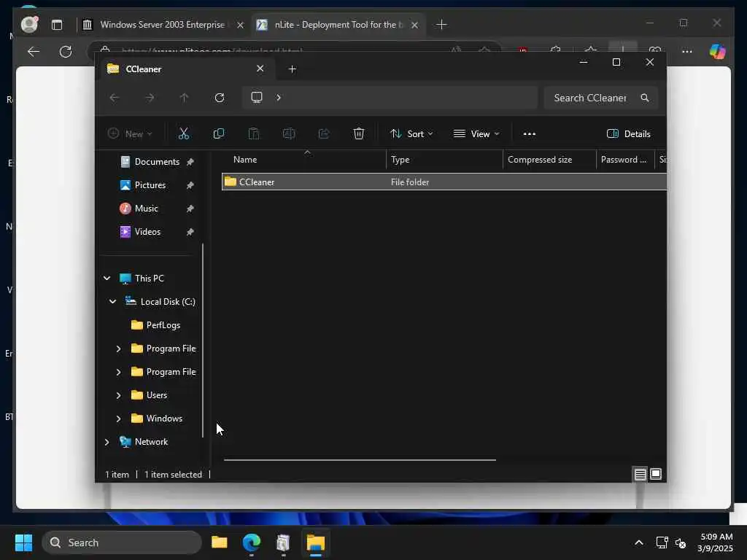Open the yellow folder taskbar icon
This screenshot has width=747, height=560.
pyautogui.click(x=219, y=542)
